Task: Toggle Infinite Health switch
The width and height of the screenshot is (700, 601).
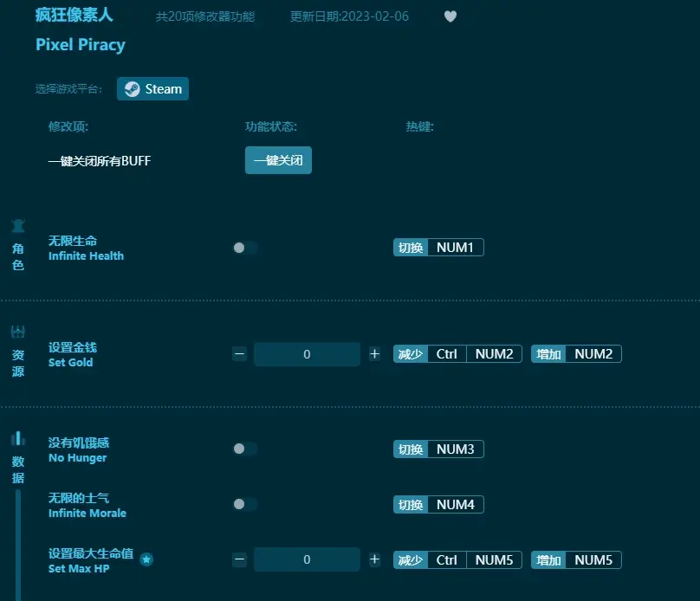Action: coord(245,248)
